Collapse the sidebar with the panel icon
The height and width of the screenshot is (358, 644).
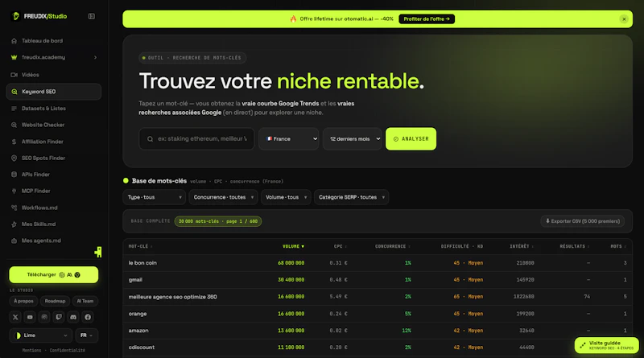click(x=92, y=16)
